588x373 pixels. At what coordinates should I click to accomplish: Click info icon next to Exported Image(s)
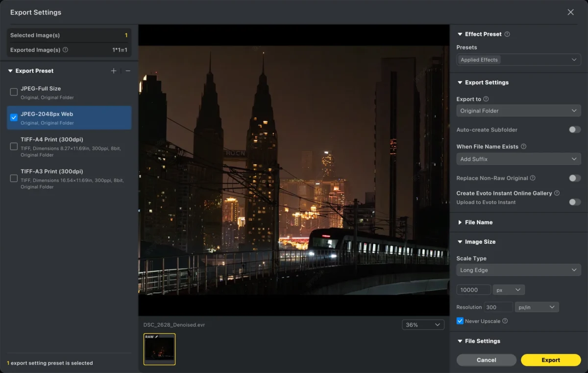[x=66, y=50]
